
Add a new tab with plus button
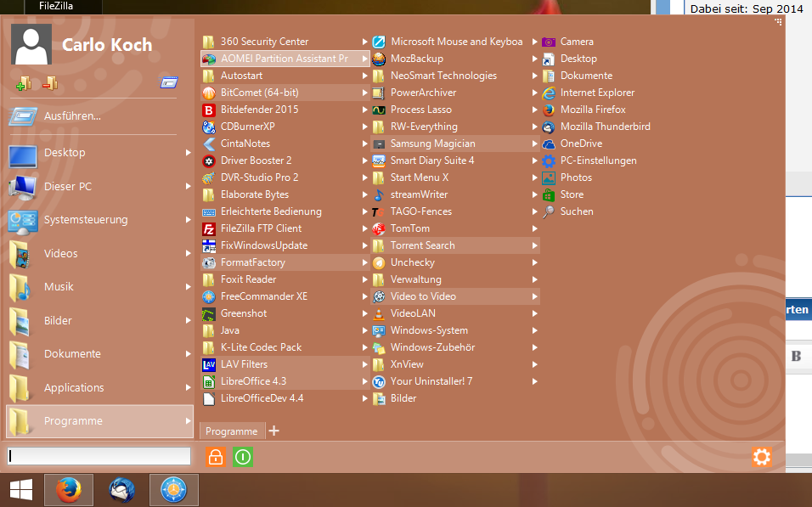tap(274, 431)
